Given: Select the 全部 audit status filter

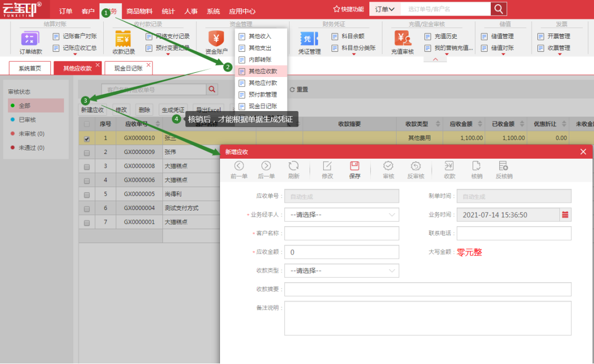Looking at the screenshot, I should (36, 106).
